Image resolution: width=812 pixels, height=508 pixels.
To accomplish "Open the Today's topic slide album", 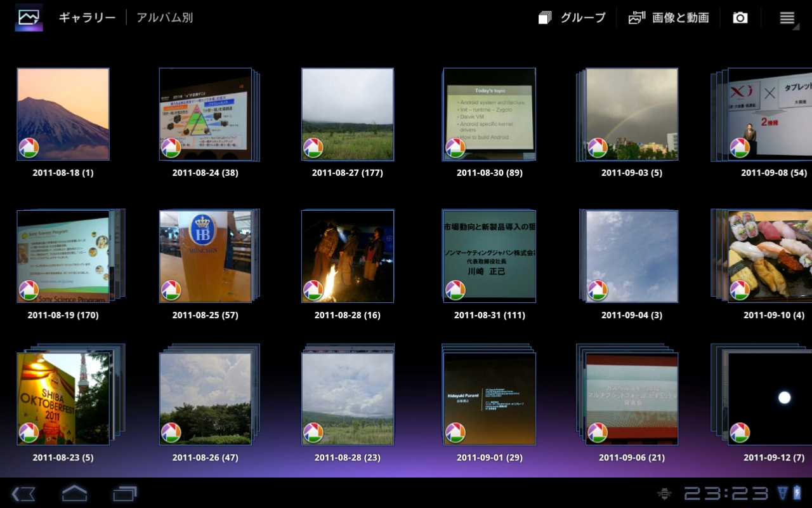I will click(490, 114).
